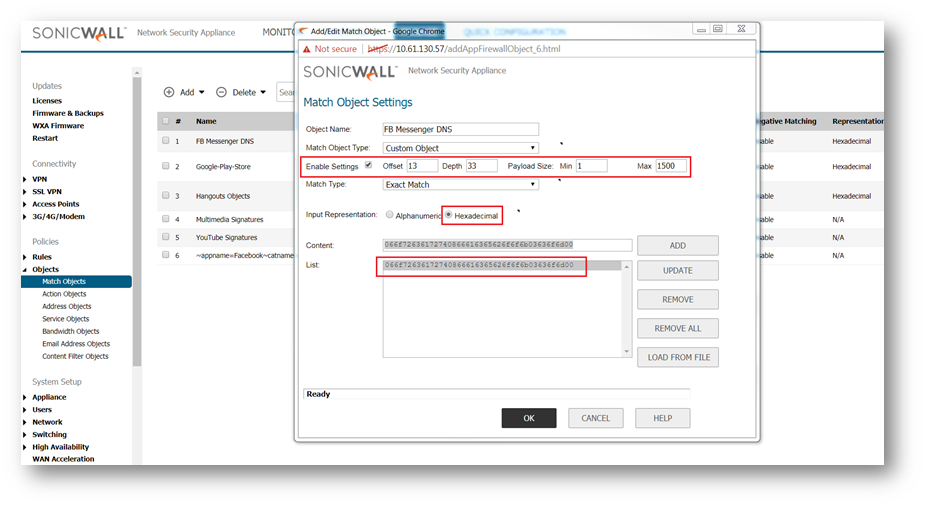
Task: Click the ADD button in dialog
Action: (x=678, y=246)
